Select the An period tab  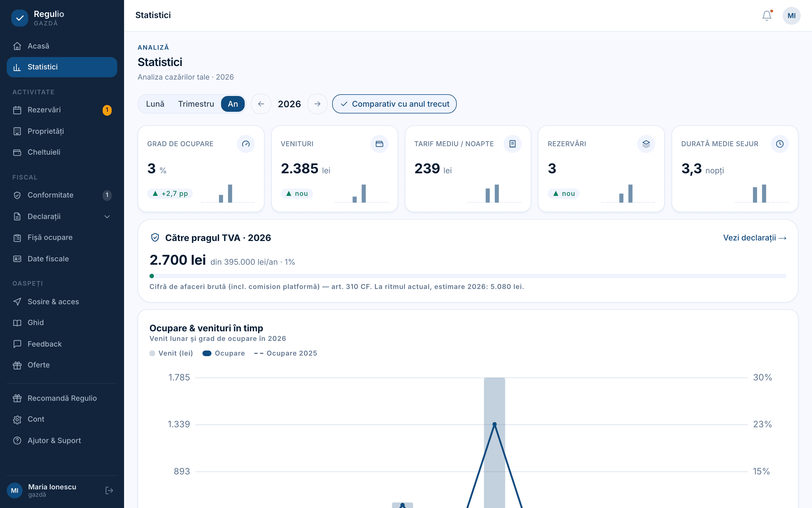[233, 104]
